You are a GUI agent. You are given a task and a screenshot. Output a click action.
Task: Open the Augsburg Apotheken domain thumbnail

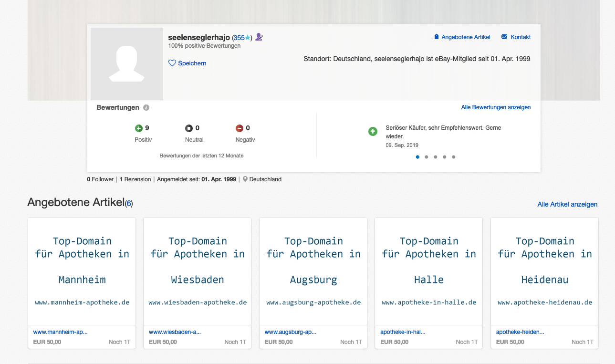pyautogui.click(x=313, y=271)
